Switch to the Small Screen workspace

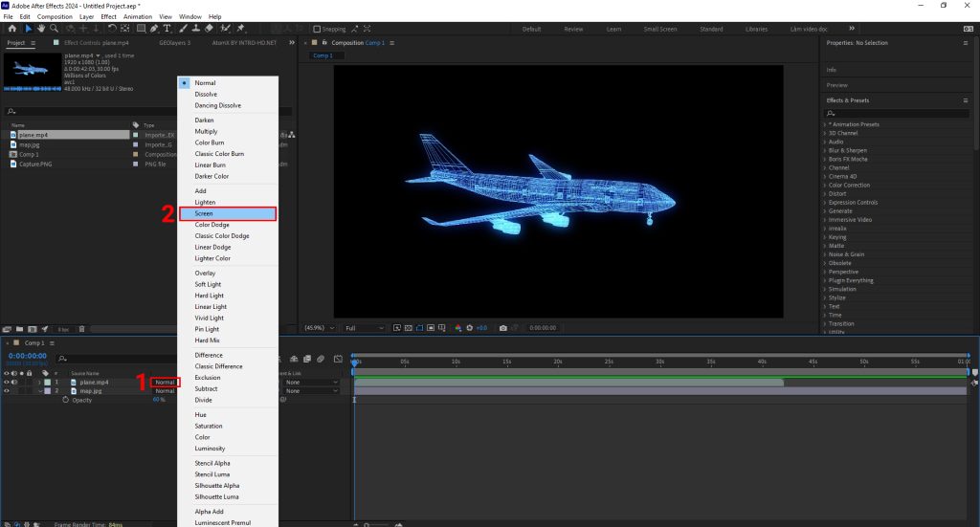click(x=659, y=29)
